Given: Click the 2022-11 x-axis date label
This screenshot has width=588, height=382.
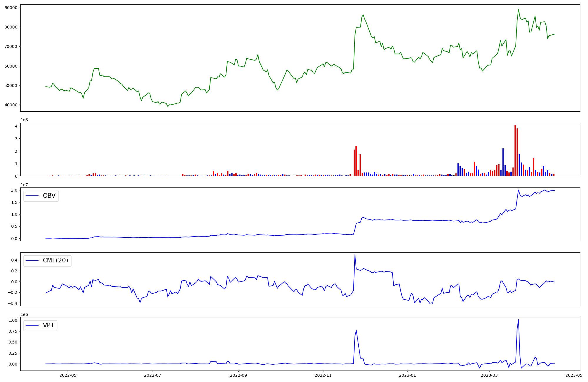Looking at the screenshot, I should (323, 375).
